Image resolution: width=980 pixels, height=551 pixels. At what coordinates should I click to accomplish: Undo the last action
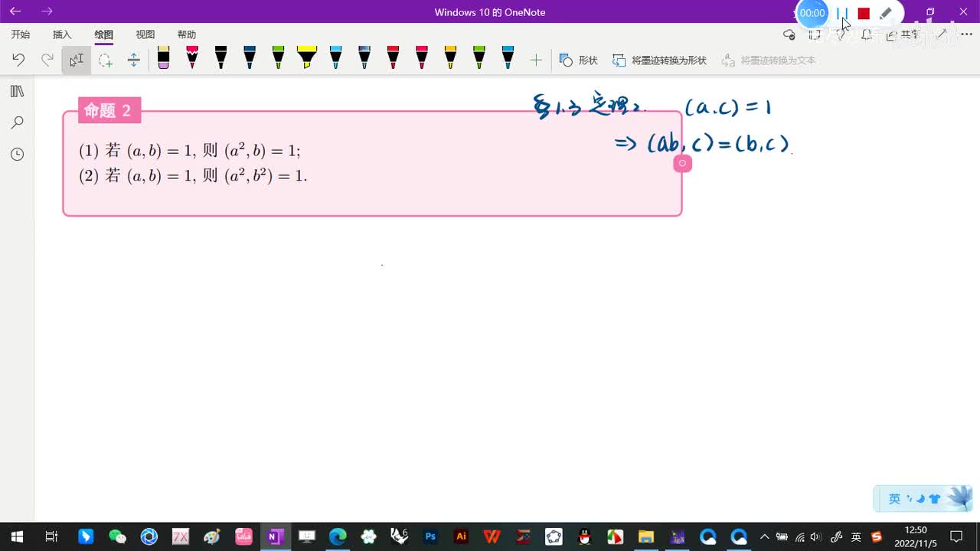click(x=18, y=60)
